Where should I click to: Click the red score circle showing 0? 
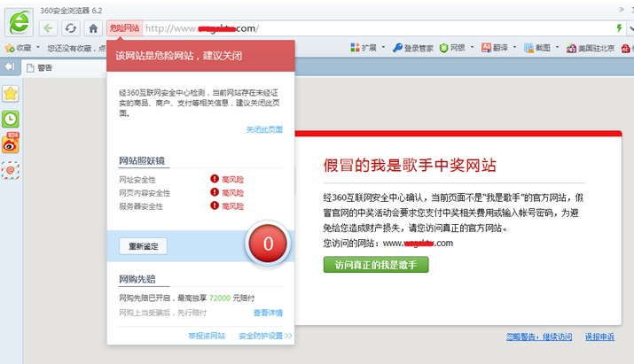point(268,244)
